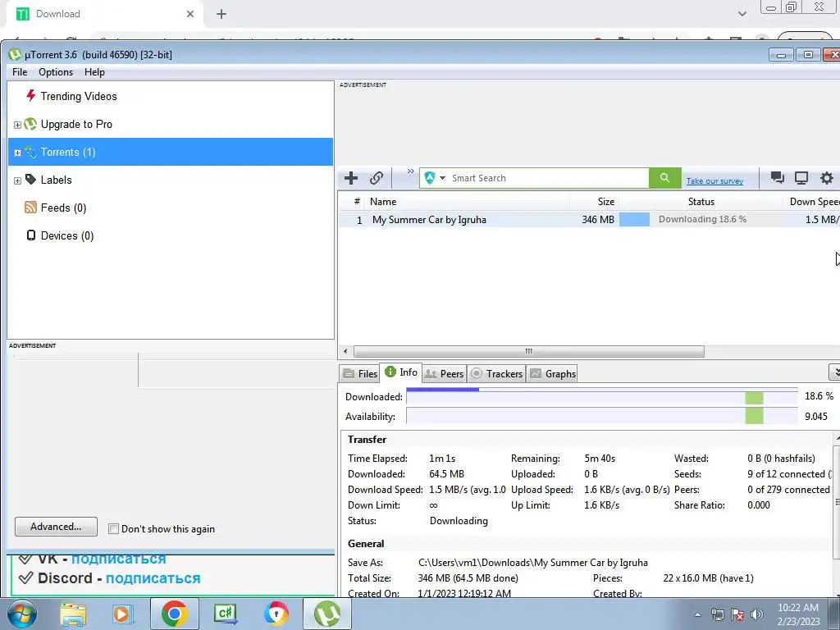Open the C# app in the taskbar
Viewport: 840px width, 630px height.
pyautogui.click(x=225, y=614)
